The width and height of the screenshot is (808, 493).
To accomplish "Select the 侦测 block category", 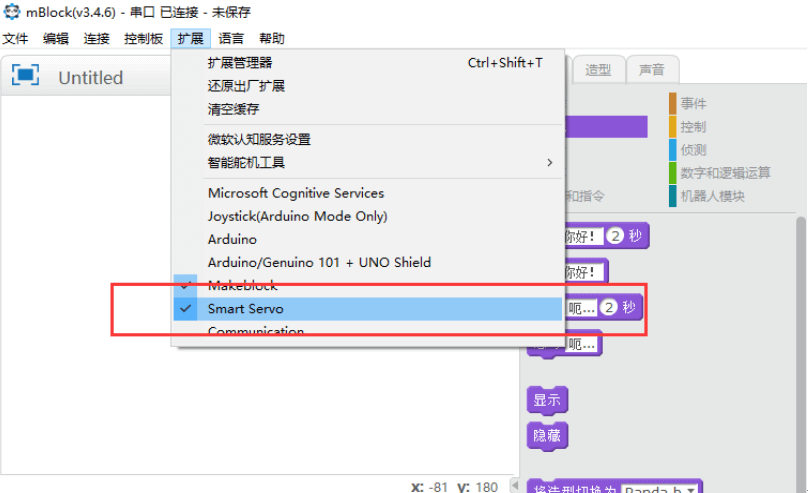I will click(x=693, y=150).
